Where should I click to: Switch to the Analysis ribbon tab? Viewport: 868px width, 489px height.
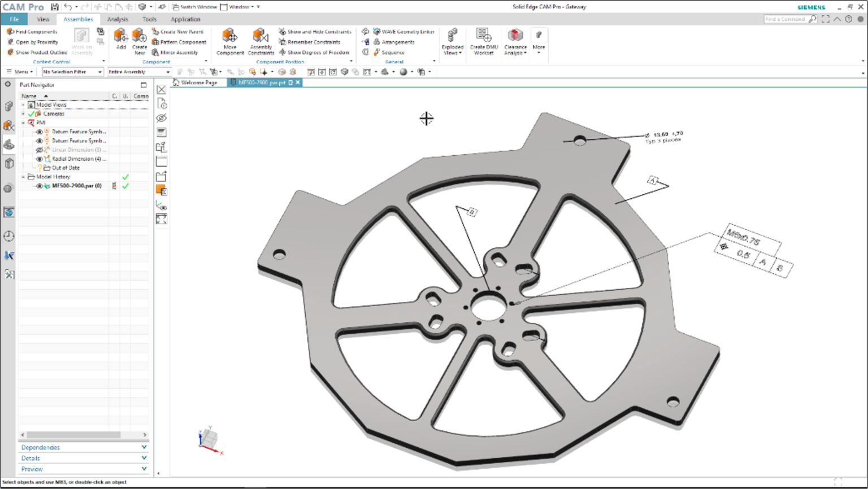118,19
